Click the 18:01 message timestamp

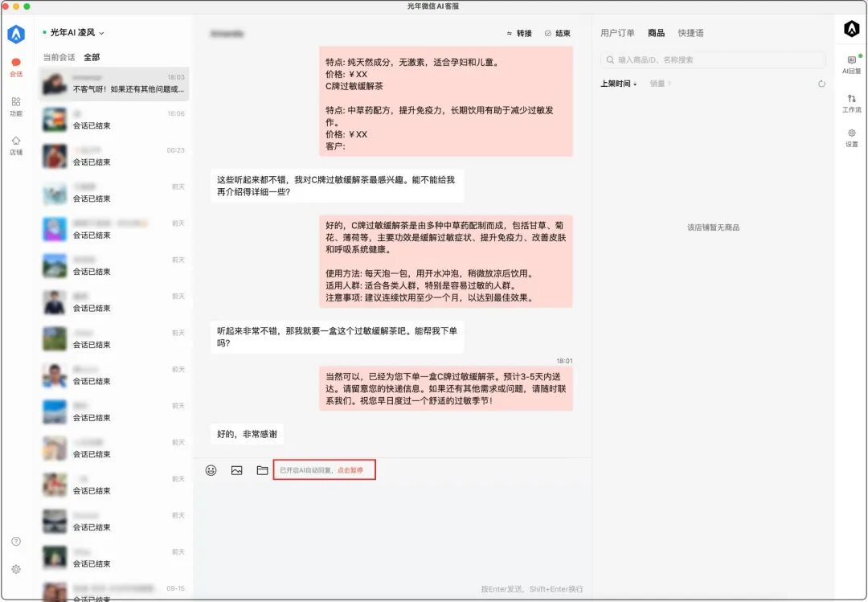click(x=565, y=361)
